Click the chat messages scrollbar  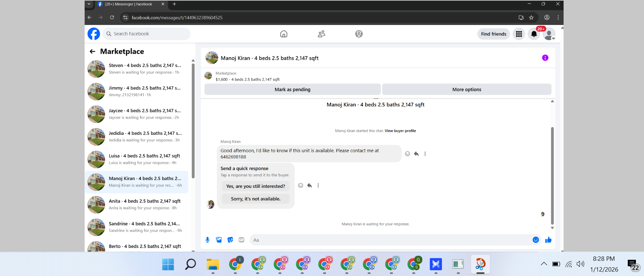(x=552, y=176)
